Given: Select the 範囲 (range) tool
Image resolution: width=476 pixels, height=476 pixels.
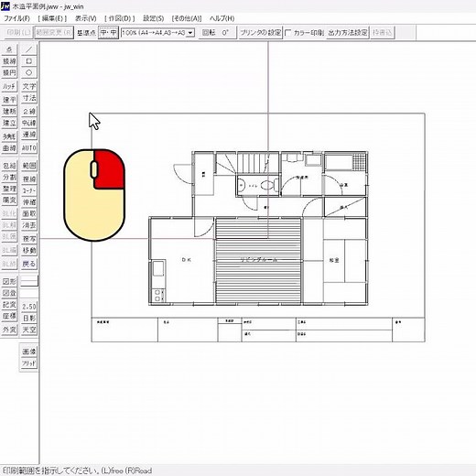Looking at the screenshot, I should coord(29,166).
